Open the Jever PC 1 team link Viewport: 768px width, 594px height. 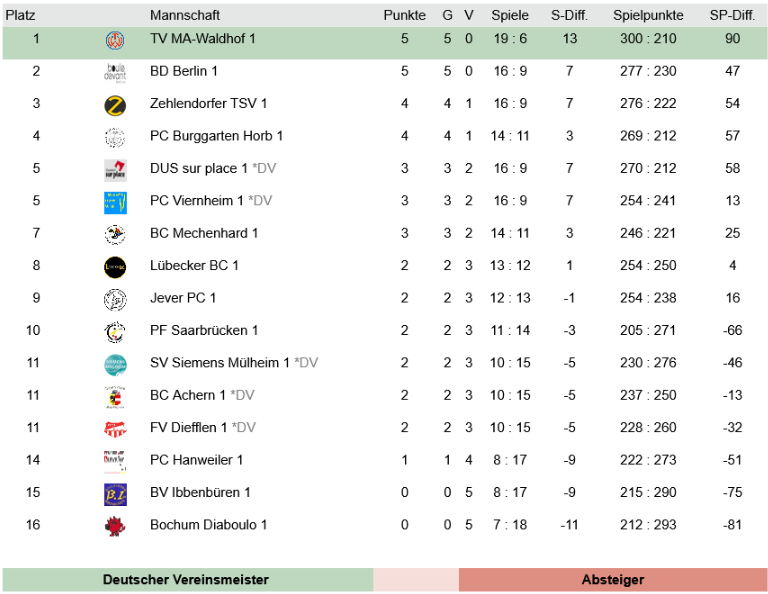[x=183, y=298]
